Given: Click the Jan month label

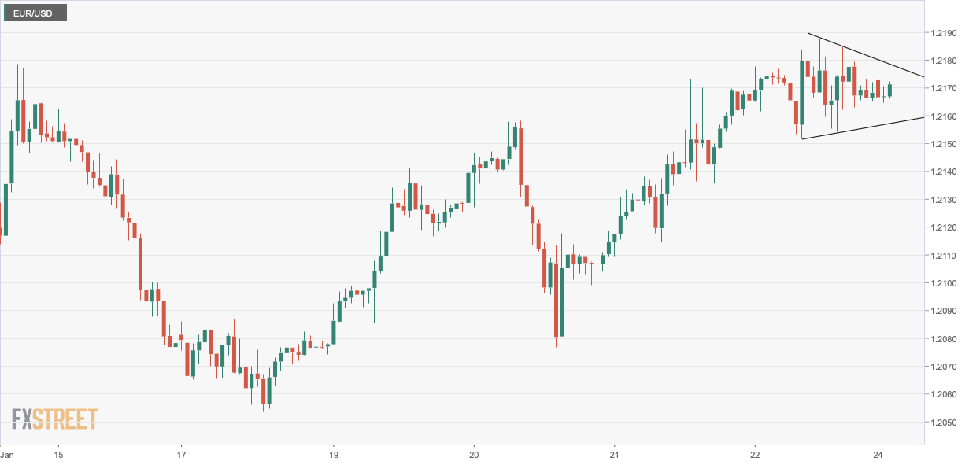Looking at the screenshot, I should coord(8,455).
